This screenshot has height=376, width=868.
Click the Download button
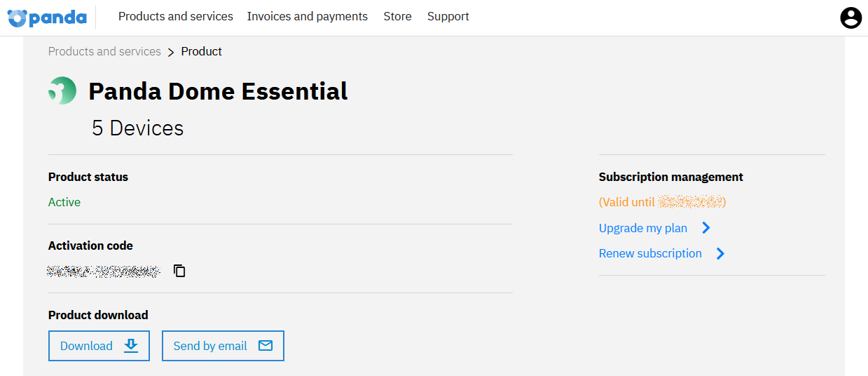pyautogui.click(x=99, y=346)
